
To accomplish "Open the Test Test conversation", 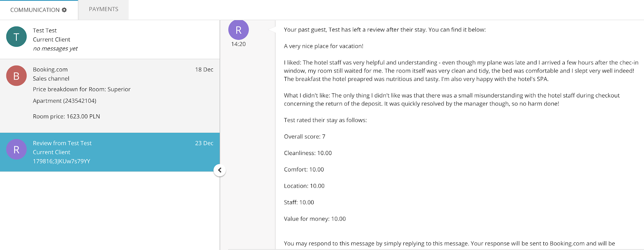I will [x=110, y=39].
